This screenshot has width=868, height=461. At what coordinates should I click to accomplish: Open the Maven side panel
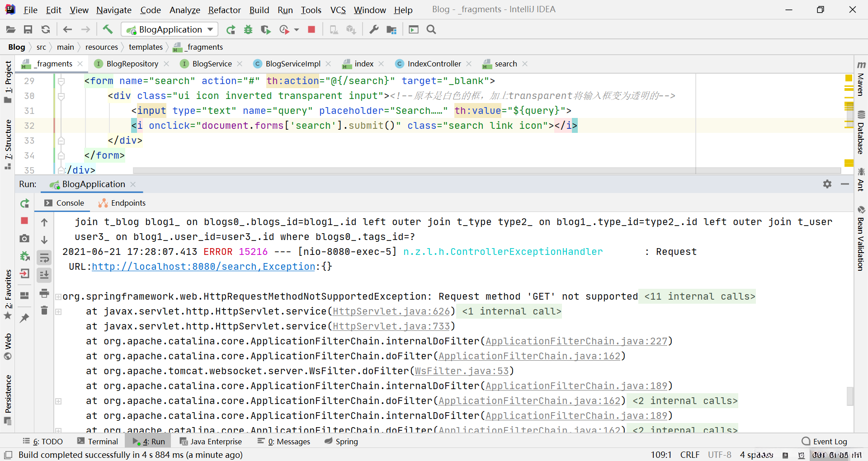(861, 79)
